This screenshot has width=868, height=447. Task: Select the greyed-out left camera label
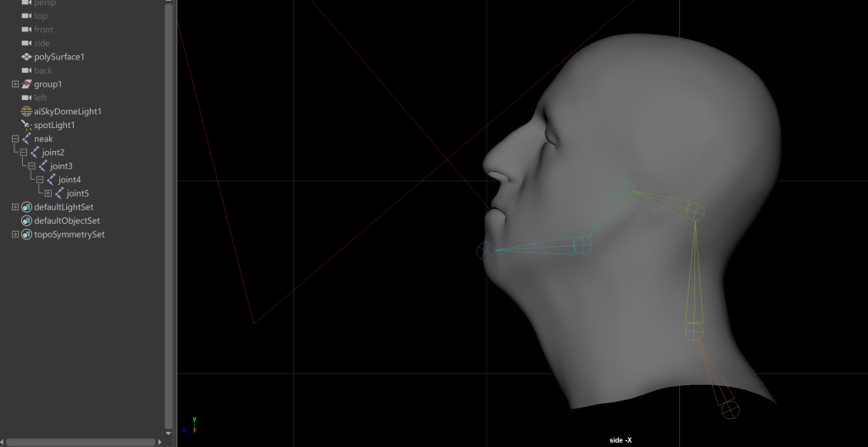click(41, 98)
